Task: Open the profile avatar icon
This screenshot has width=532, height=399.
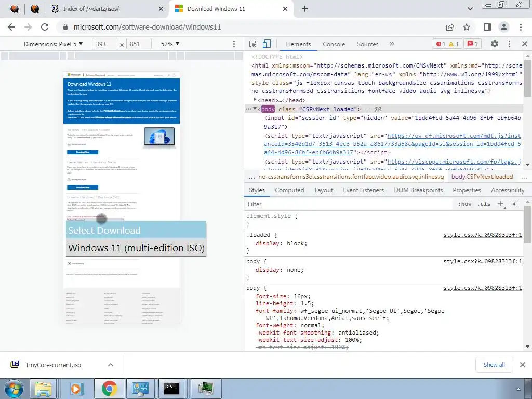Action: (504, 27)
